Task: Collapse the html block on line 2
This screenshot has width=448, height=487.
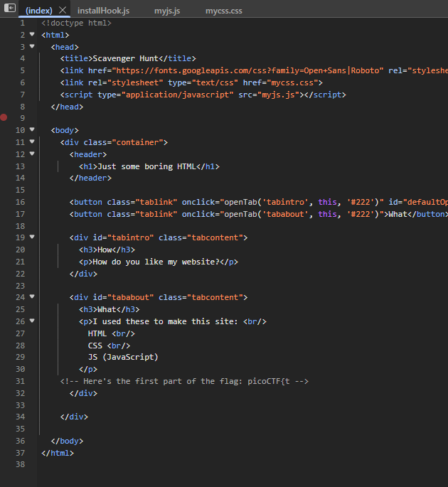Action: (x=32, y=34)
